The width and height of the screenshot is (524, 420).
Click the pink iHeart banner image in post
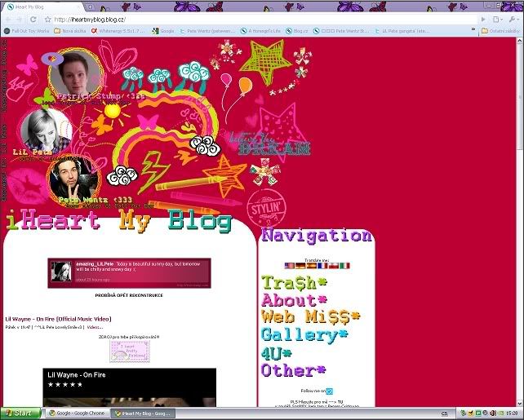click(130, 351)
